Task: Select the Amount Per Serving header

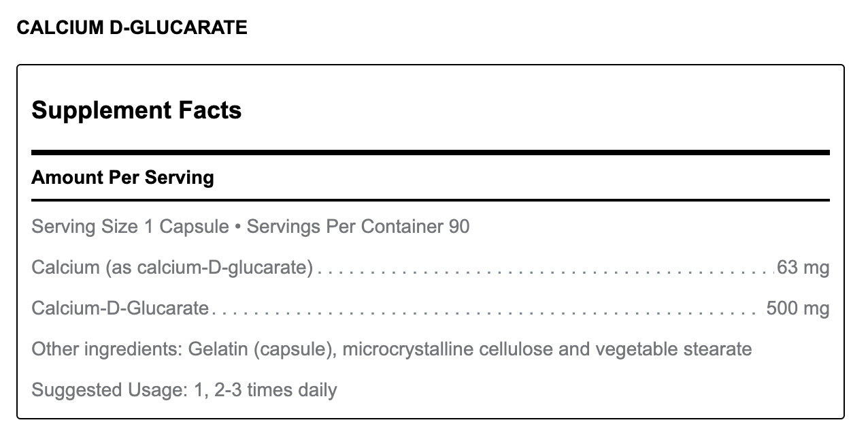Action: point(122,178)
